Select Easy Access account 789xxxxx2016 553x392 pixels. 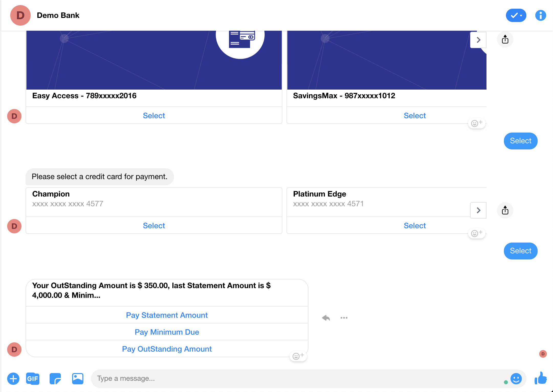(153, 115)
